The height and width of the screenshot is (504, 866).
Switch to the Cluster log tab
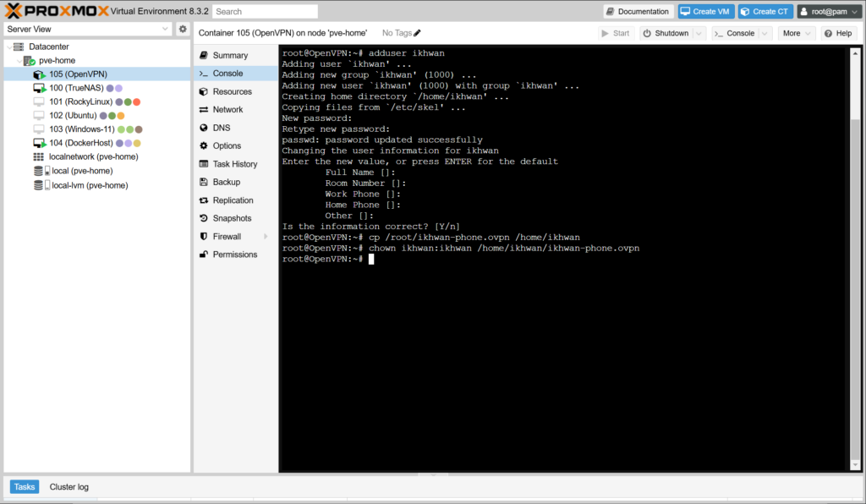point(69,487)
